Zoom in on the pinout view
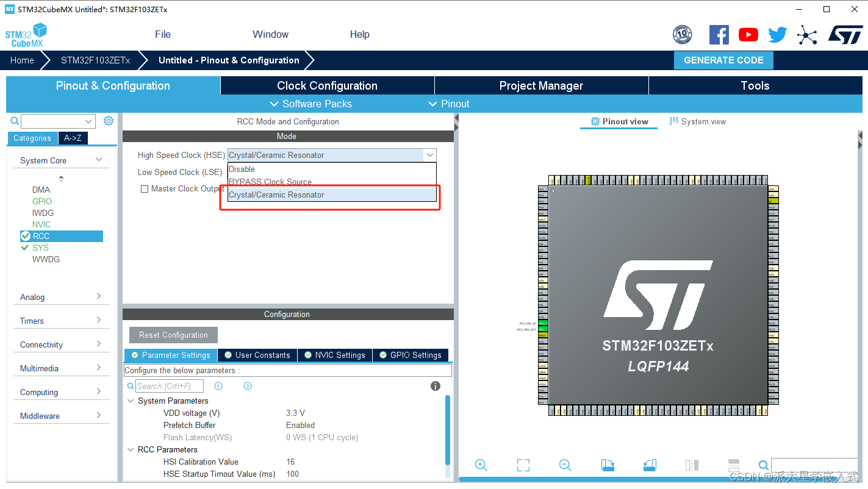Viewport: 868px width, 489px height. [x=481, y=465]
